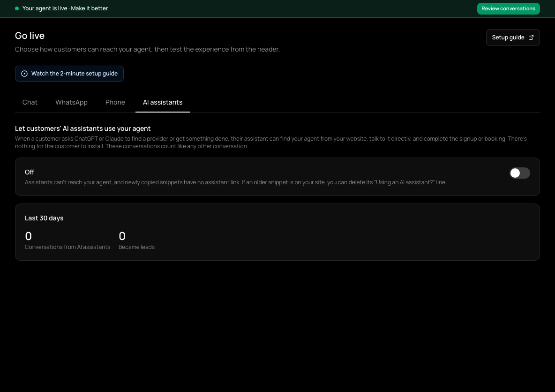Open Review conversations

[508, 8]
